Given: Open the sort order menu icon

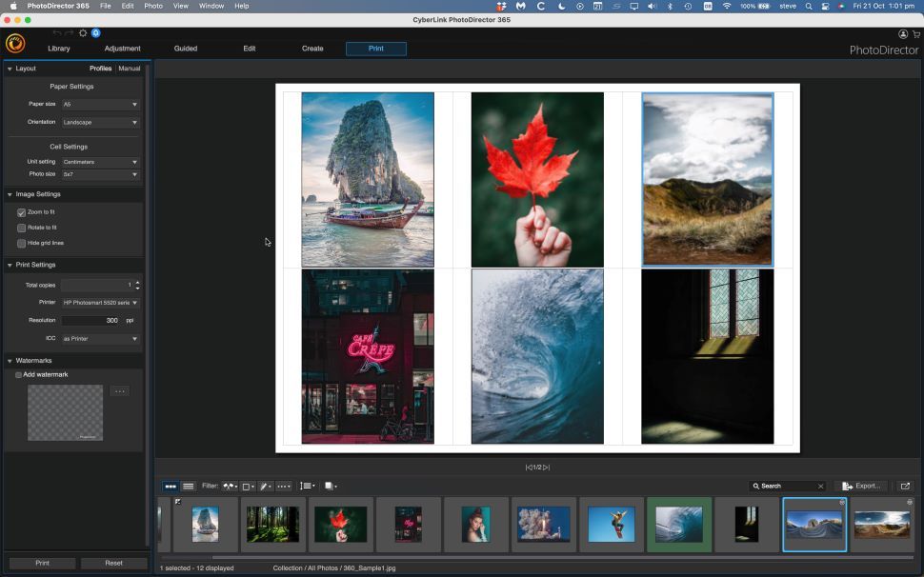Looking at the screenshot, I should pyautogui.click(x=307, y=486).
